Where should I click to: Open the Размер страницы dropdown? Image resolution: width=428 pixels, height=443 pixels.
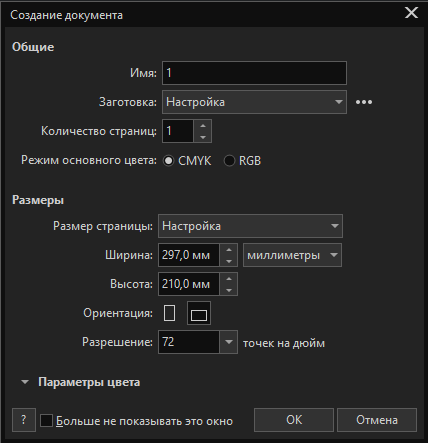tap(250, 226)
